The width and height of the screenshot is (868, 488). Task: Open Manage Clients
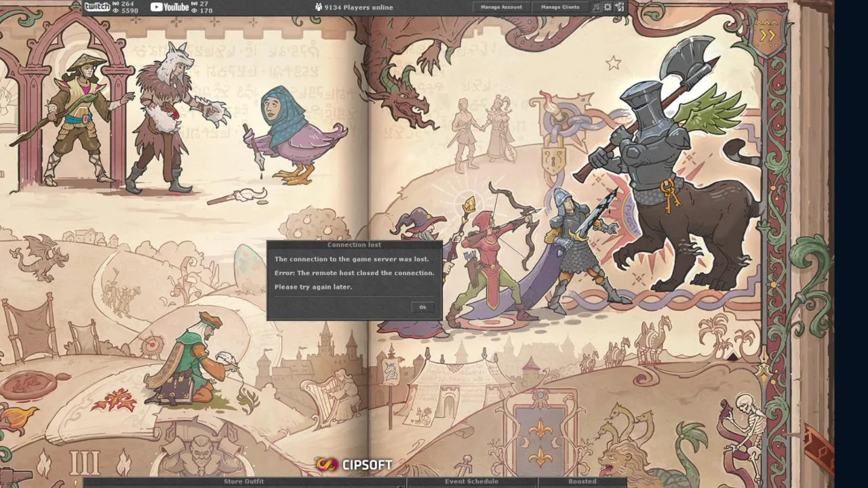coord(560,7)
